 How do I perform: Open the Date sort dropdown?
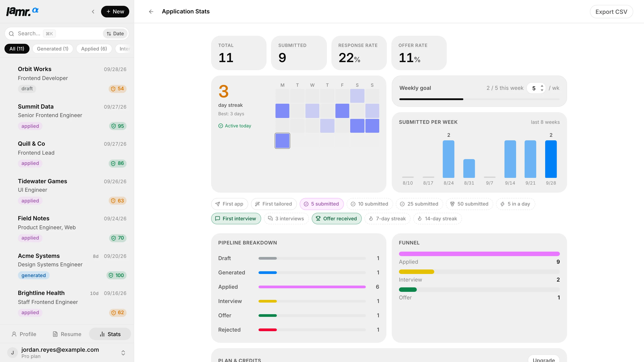(115, 34)
